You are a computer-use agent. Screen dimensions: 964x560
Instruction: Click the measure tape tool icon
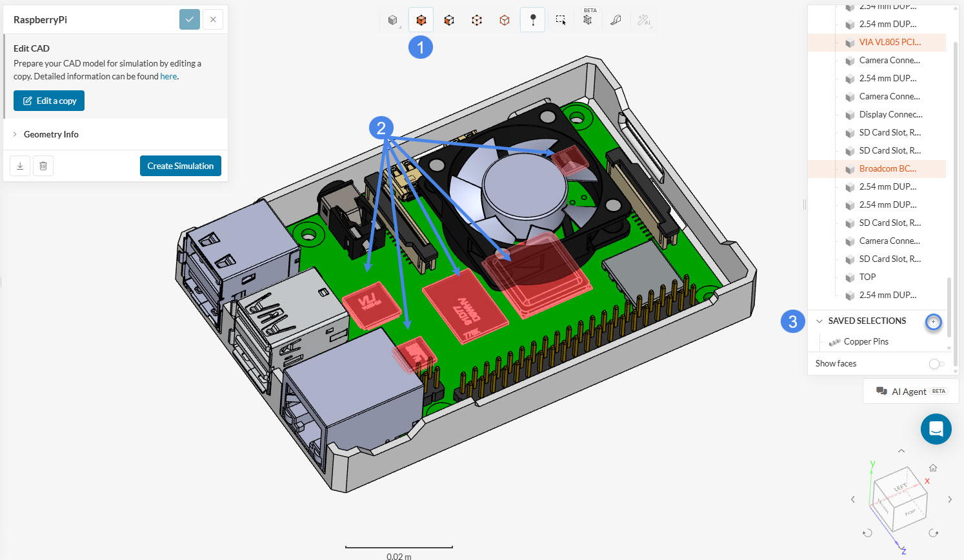[616, 20]
